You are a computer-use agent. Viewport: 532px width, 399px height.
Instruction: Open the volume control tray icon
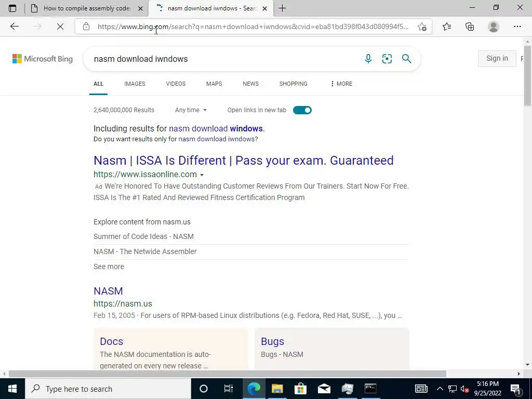[x=464, y=389]
